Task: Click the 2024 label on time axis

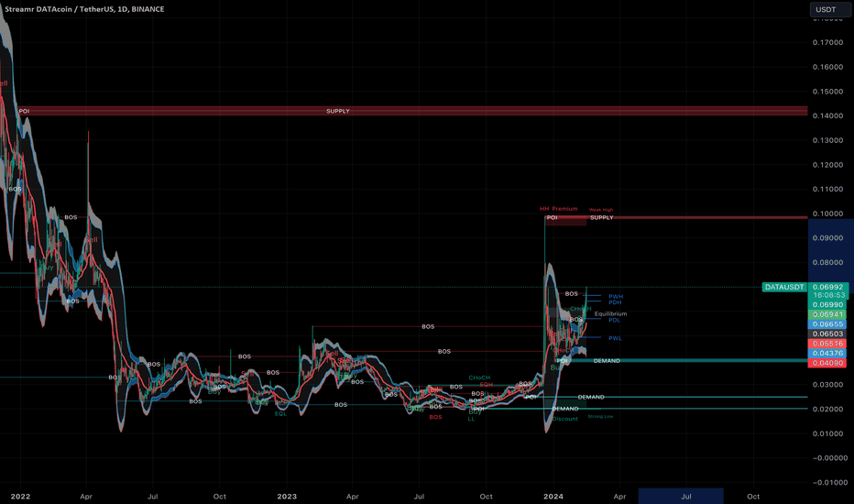Action: 553,497
